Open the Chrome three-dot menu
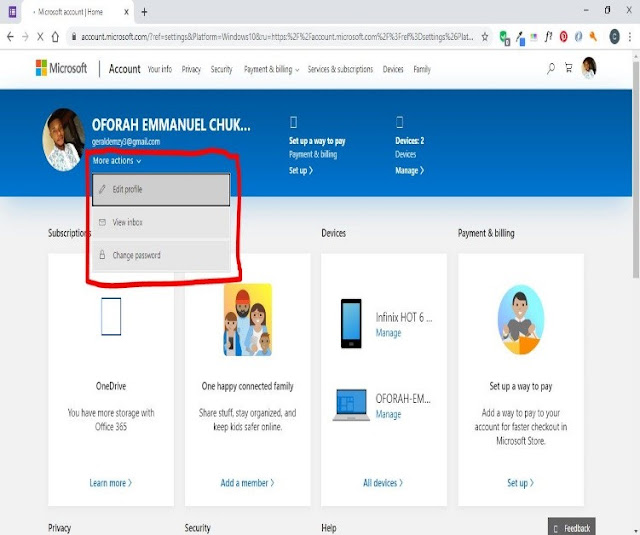Screen dimensions: 640x535 coord(630,37)
